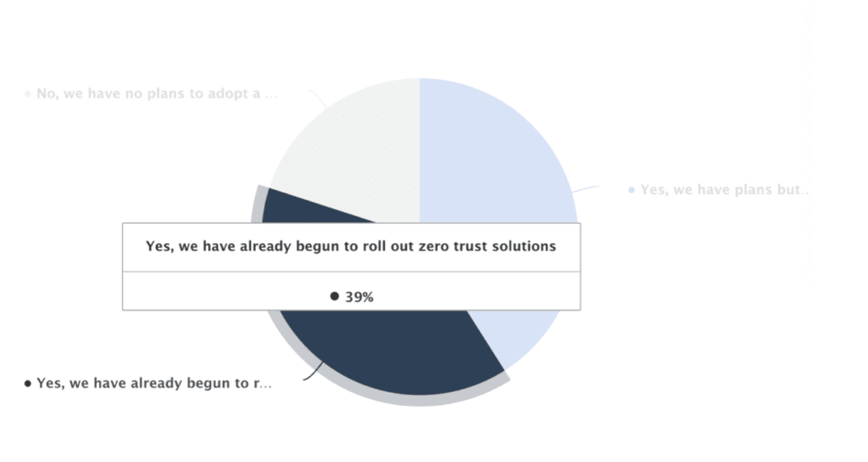Click the divider line inside the tooltip box

pyautogui.click(x=351, y=272)
